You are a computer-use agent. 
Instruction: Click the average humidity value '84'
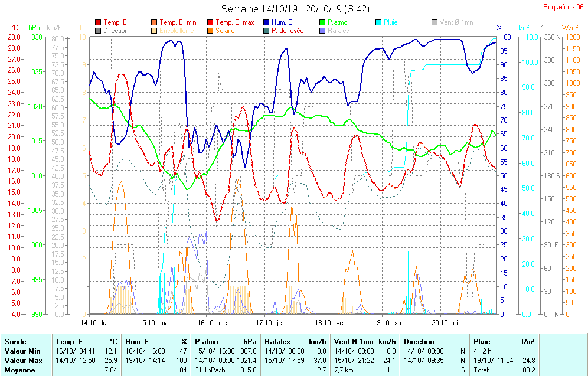point(184,370)
